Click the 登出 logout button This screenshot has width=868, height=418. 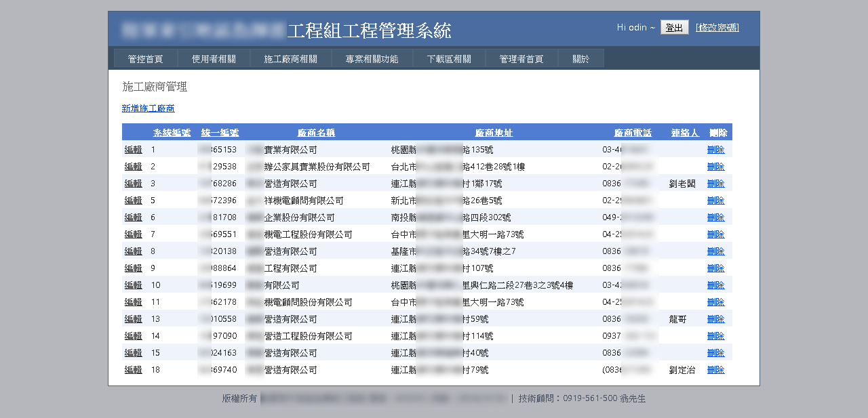click(674, 28)
